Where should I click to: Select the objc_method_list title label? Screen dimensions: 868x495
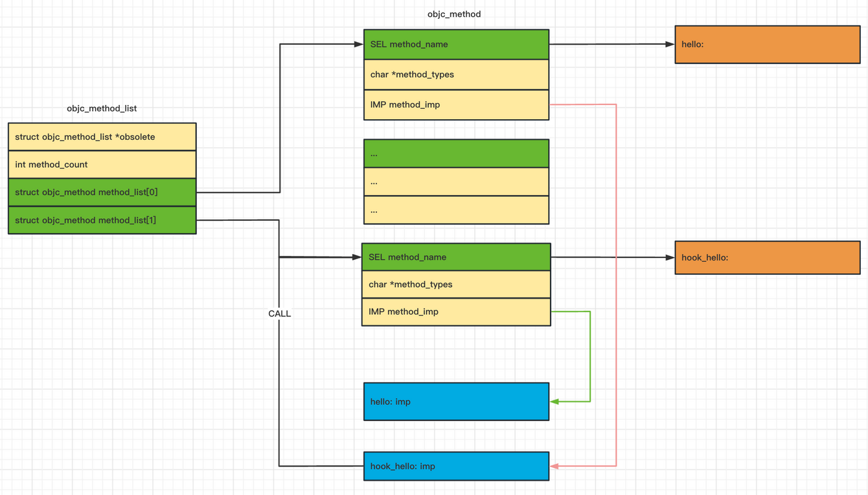click(x=102, y=108)
